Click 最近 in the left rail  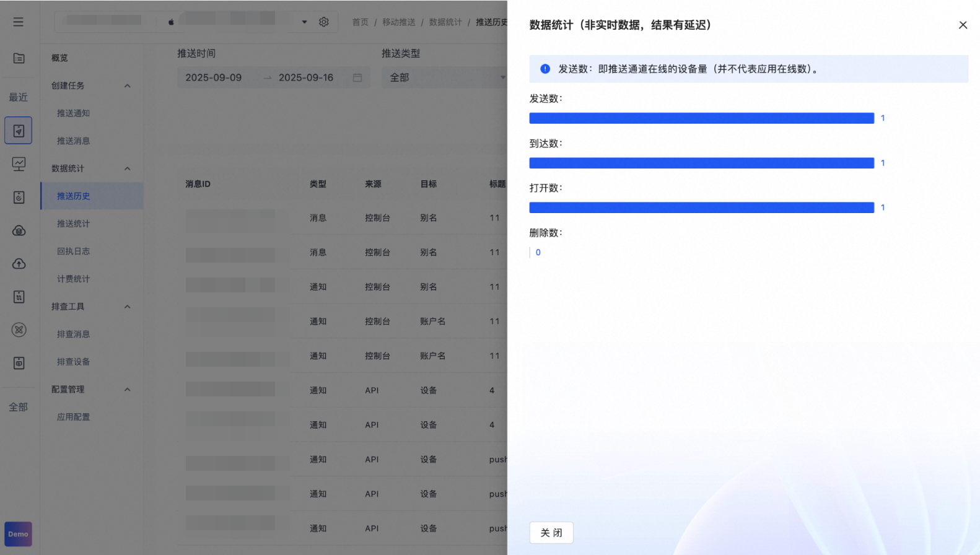click(x=18, y=97)
